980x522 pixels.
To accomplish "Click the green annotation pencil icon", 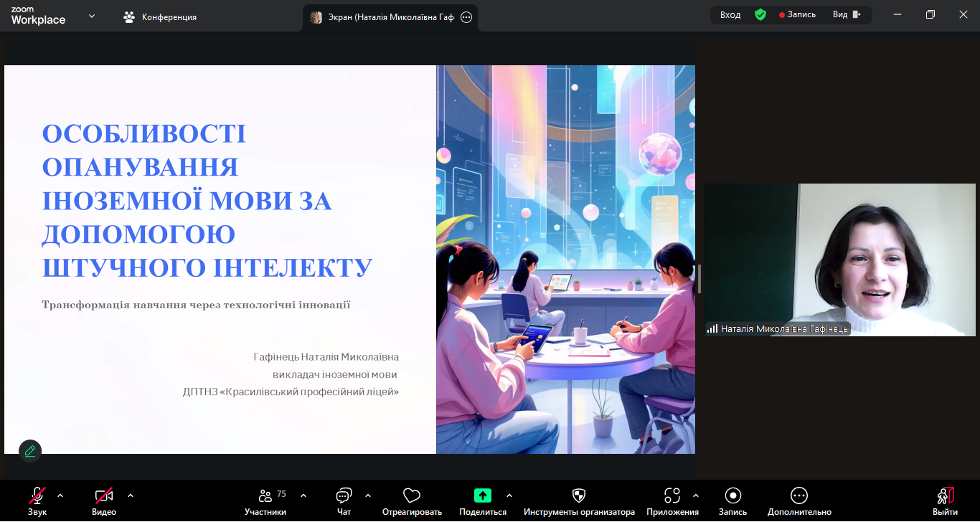I will [x=30, y=451].
